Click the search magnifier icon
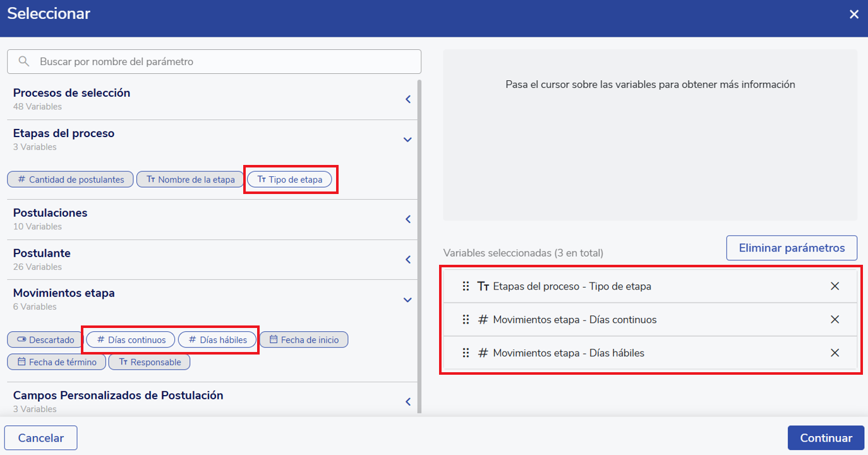Screen dimensions: 868x455 click(24, 62)
